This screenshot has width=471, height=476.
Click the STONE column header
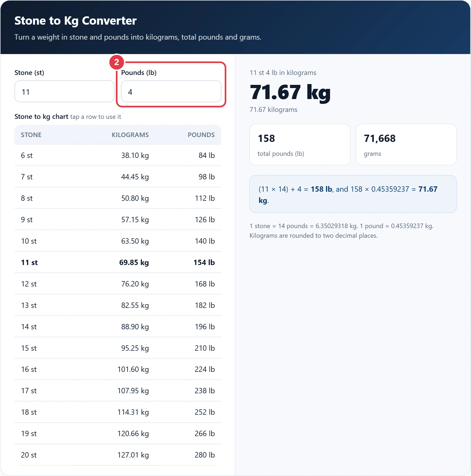tap(31, 135)
